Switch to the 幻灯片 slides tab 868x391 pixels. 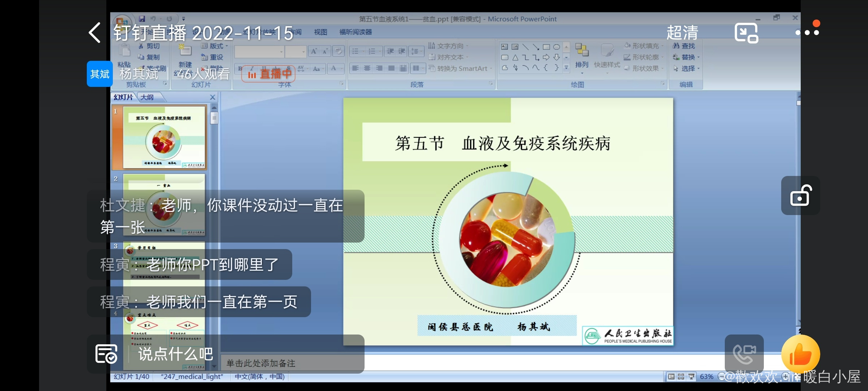(x=123, y=97)
